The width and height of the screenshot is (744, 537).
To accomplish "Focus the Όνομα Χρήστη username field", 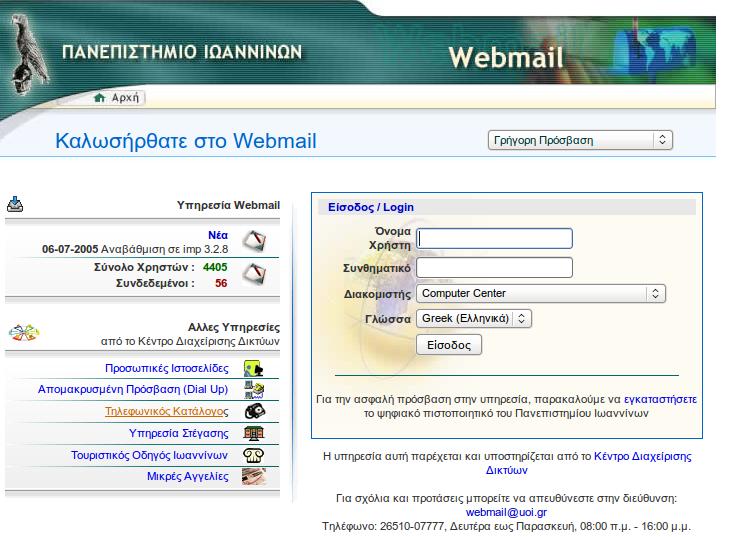I will click(494, 239).
